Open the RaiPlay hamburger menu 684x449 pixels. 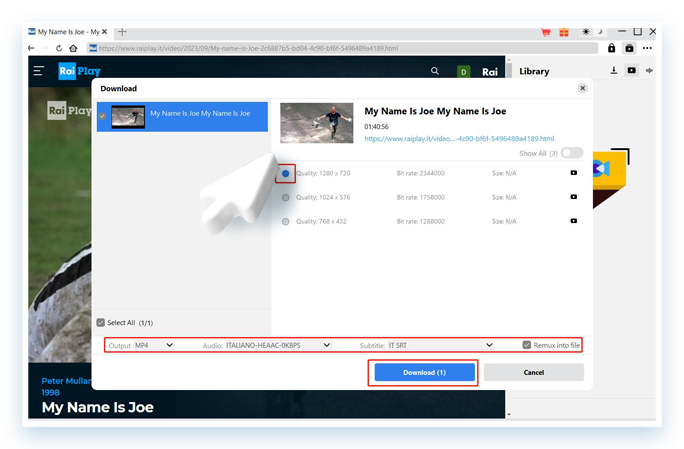click(38, 71)
